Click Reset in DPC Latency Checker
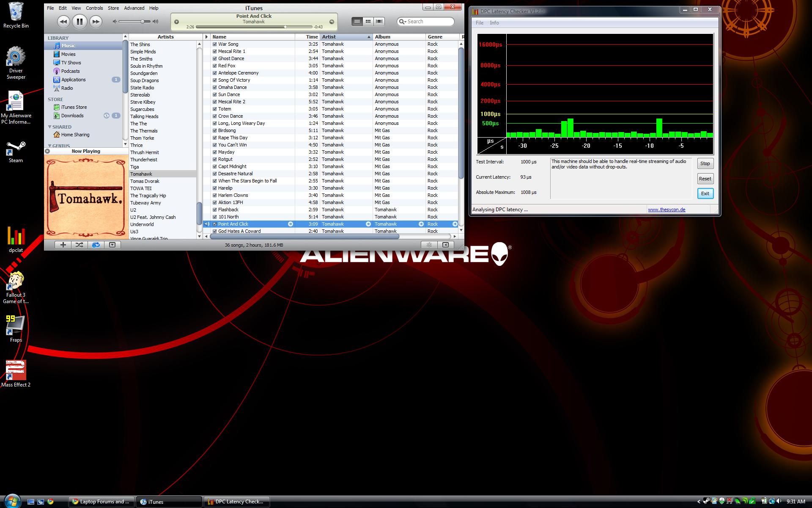Screen dimensions: 812x508 [x=705, y=179]
